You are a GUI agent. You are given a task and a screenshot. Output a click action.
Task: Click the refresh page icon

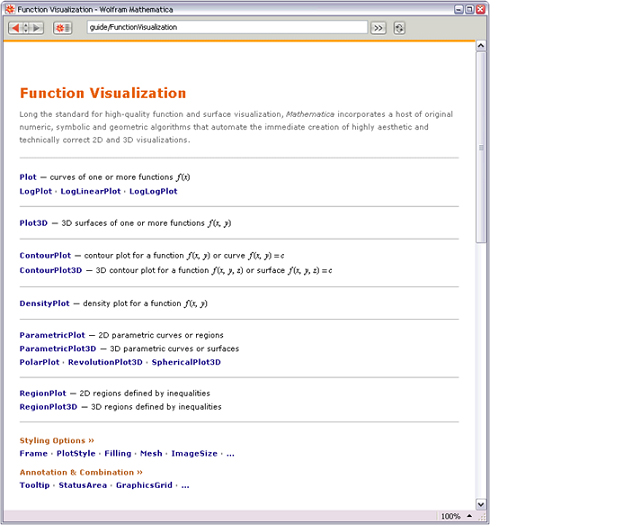399,28
